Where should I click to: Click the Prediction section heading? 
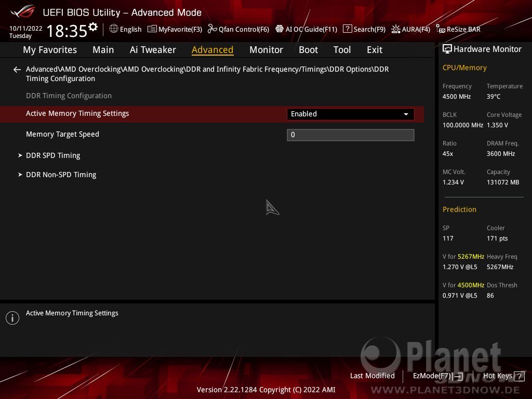(x=459, y=210)
